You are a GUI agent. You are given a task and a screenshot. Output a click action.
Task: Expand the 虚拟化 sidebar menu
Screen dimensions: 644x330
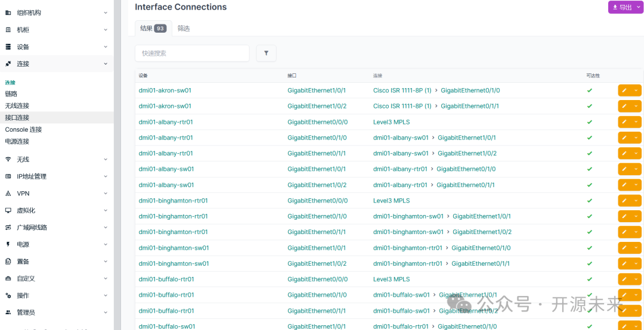point(106,210)
